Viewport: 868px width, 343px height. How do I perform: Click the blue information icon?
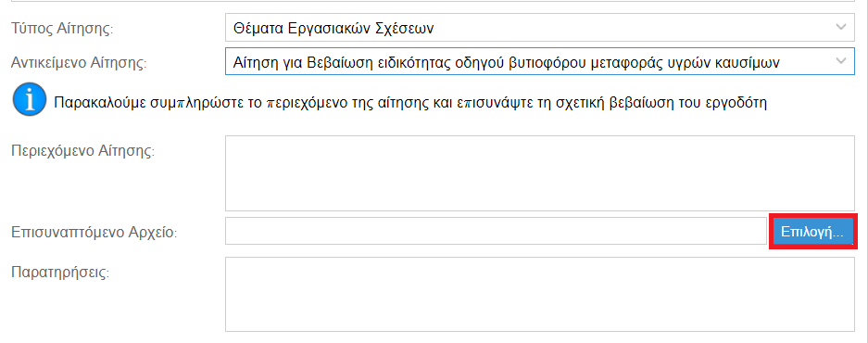click(29, 100)
